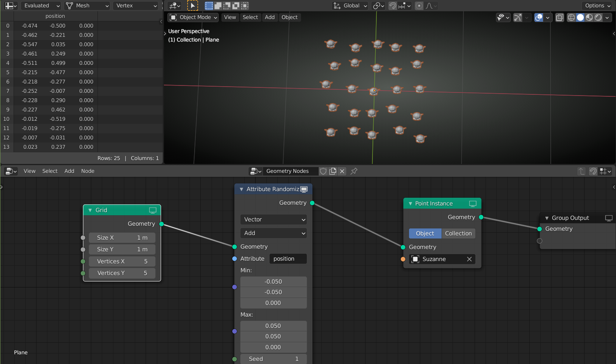The height and width of the screenshot is (364, 616).
Task: Set selection mode to extend
Action: point(218,6)
